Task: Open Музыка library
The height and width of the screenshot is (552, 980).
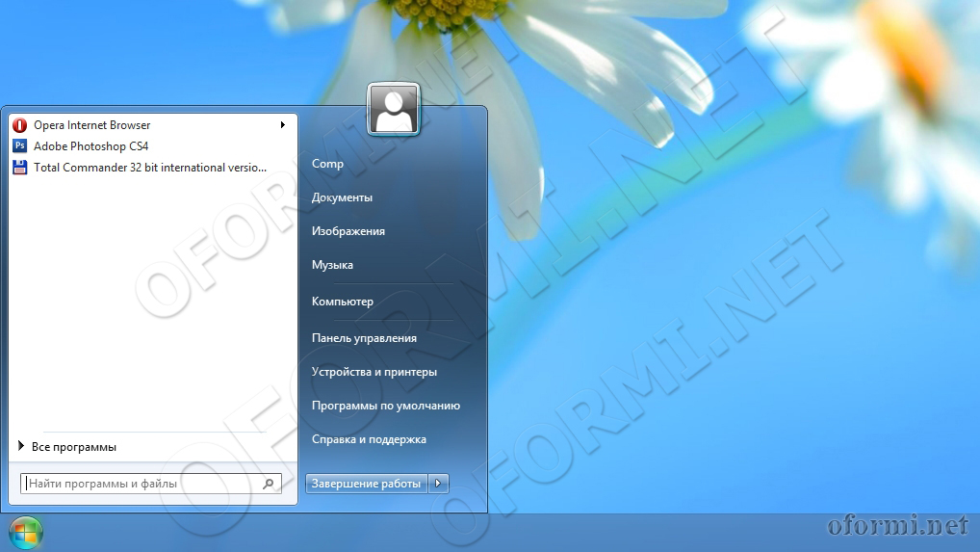Action: pos(332,264)
